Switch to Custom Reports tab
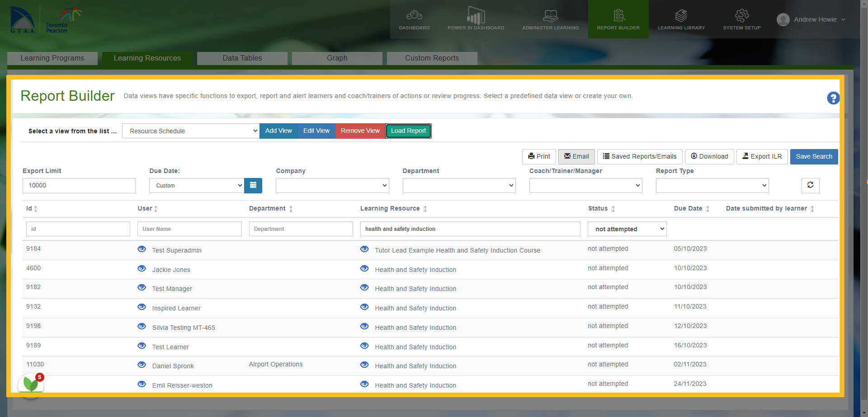Viewport: 868px width, 417px height. point(432,58)
